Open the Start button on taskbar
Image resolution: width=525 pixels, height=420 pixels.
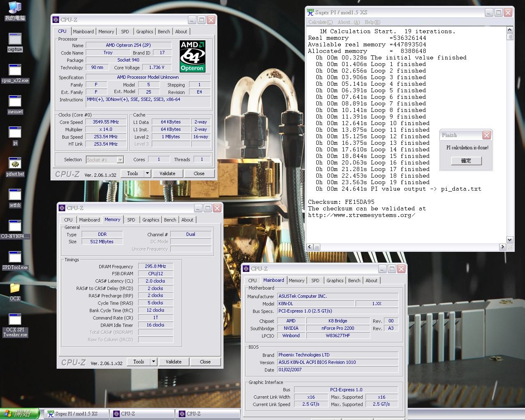(20, 414)
